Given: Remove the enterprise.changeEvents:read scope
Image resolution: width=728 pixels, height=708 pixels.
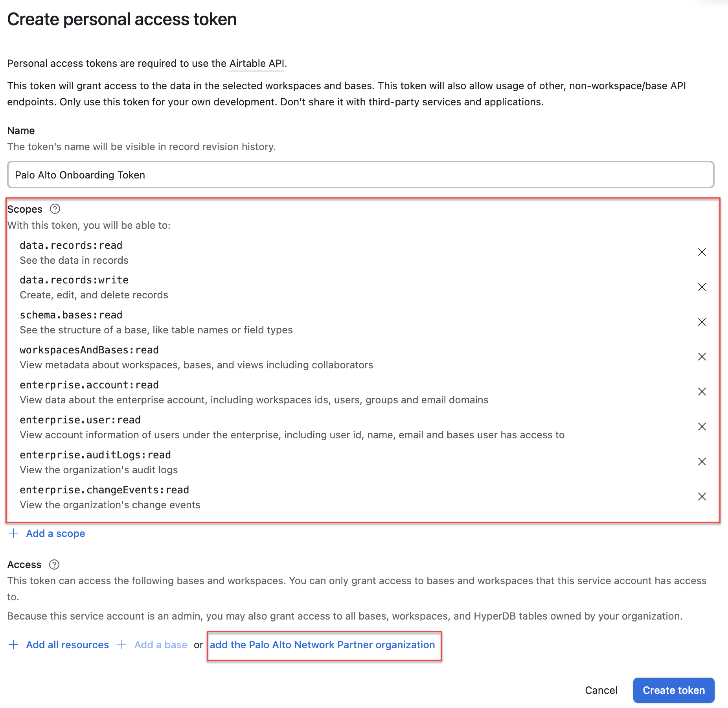Looking at the screenshot, I should (x=702, y=497).
